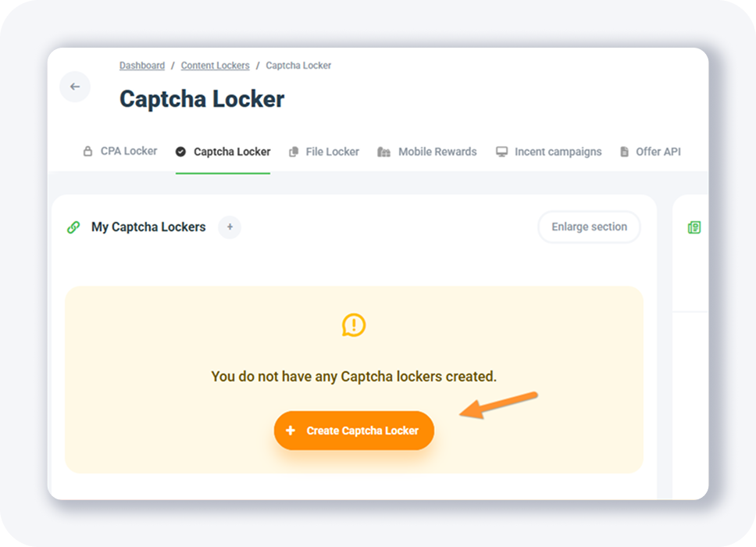Click the orange exclamation alert icon

pos(354,325)
